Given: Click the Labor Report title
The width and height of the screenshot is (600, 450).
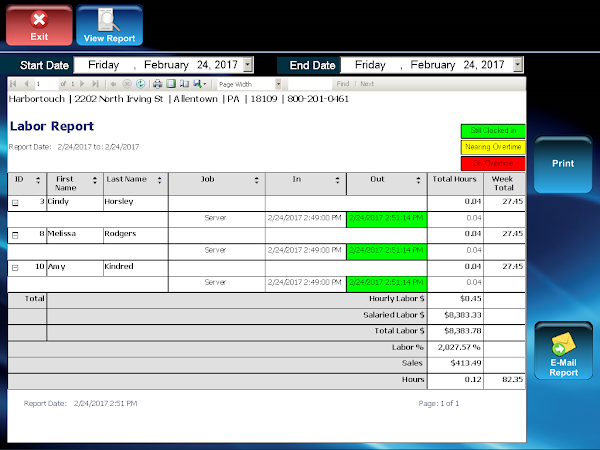Looking at the screenshot, I should point(52,126).
